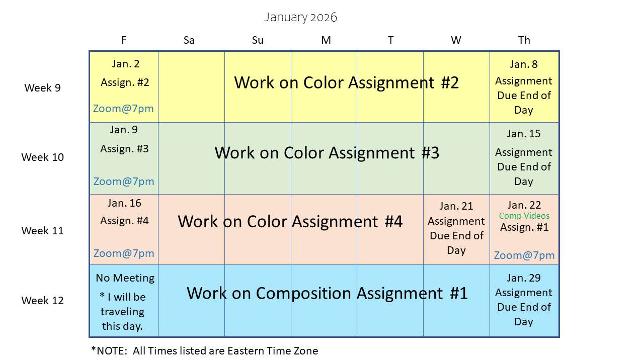Viewport: 644px width, 362px height.
Task: Click the Jan. 21 assignment due cell
Action: 456,228
